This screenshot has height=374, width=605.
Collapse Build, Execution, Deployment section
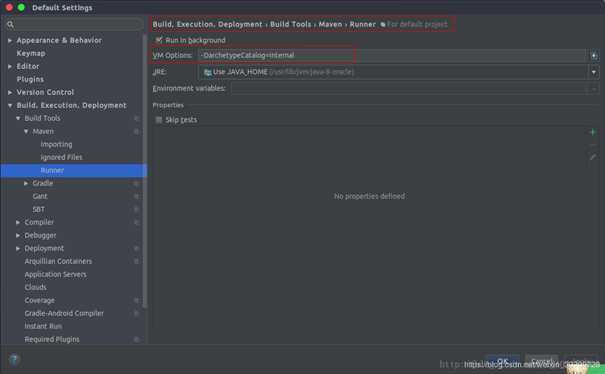pos(10,105)
